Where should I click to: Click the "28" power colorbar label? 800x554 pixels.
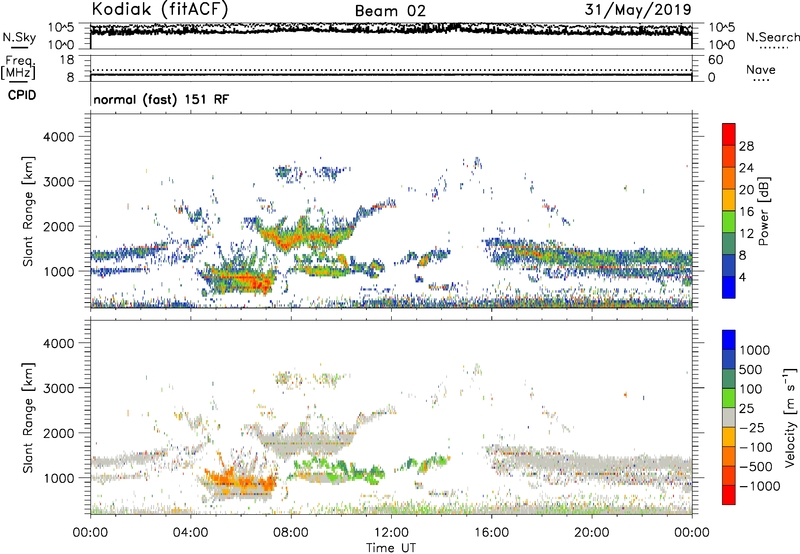[x=746, y=146]
